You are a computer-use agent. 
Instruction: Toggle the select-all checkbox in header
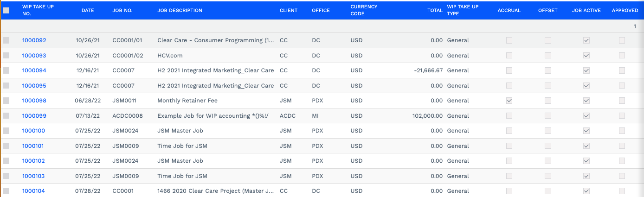6,10
